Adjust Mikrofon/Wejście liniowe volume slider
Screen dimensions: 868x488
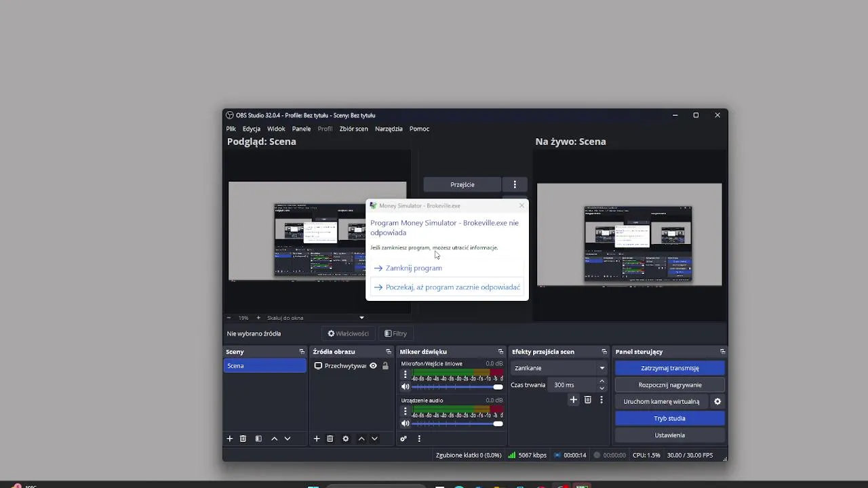[457, 387]
